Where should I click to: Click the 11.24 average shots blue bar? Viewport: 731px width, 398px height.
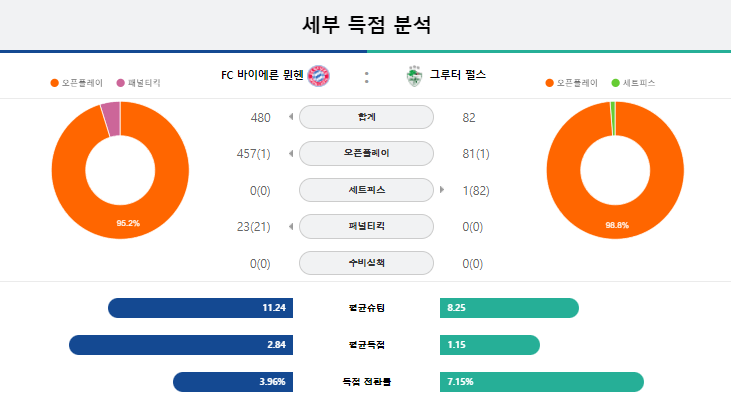point(200,308)
